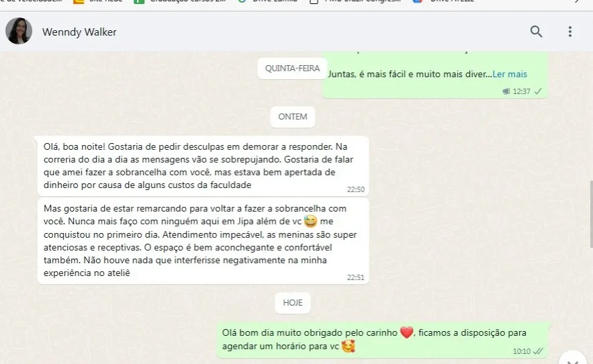Select the green reply sent at 10:10
593x364 pixels.
[x=382, y=340]
